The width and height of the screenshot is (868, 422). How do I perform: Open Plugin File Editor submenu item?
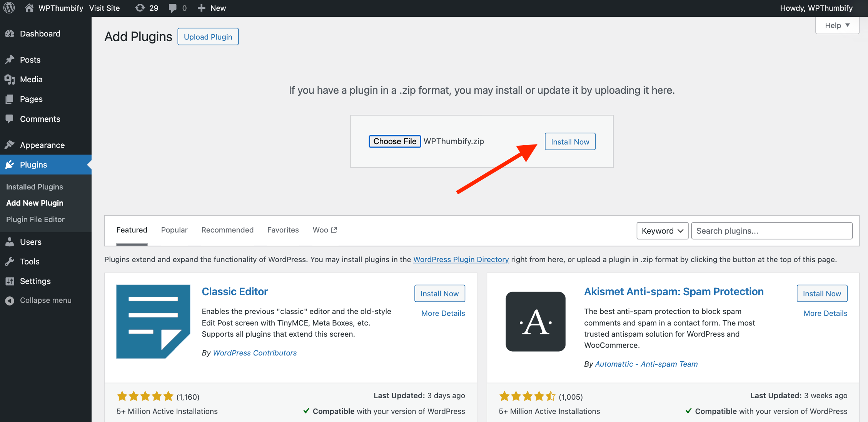coord(35,219)
